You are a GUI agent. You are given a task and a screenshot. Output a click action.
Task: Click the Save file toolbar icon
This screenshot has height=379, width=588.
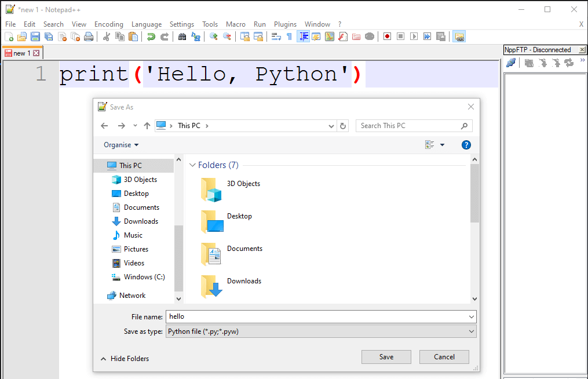[x=35, y=37]
